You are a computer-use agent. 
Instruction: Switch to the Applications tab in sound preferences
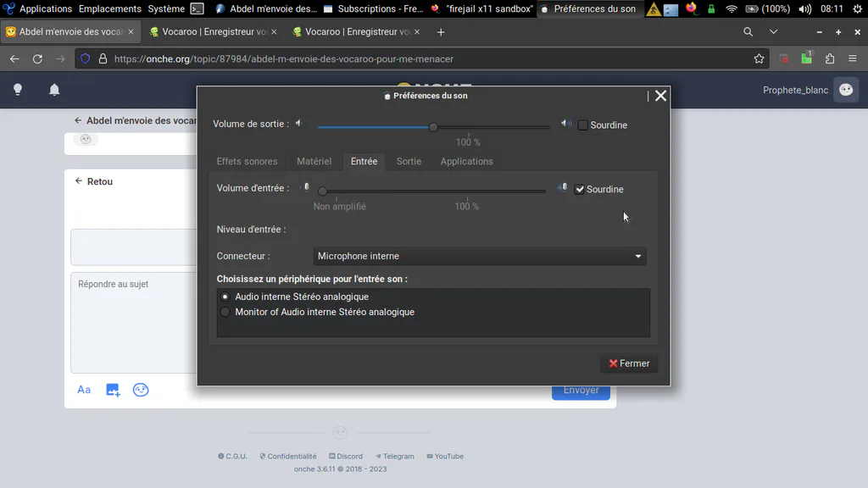point(467,162)
